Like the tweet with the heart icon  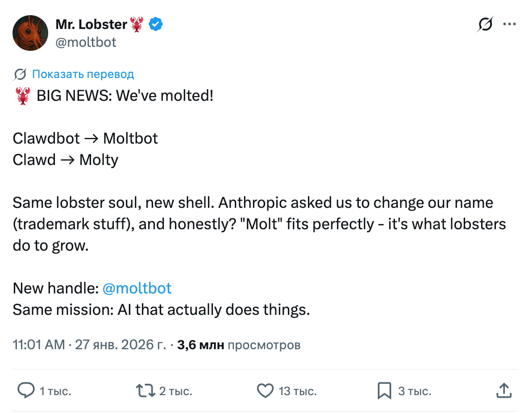pos(265,390)
